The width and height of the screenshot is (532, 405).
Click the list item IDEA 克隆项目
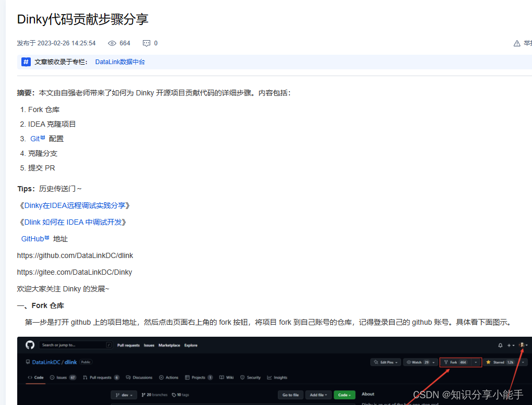coord(52,124)
